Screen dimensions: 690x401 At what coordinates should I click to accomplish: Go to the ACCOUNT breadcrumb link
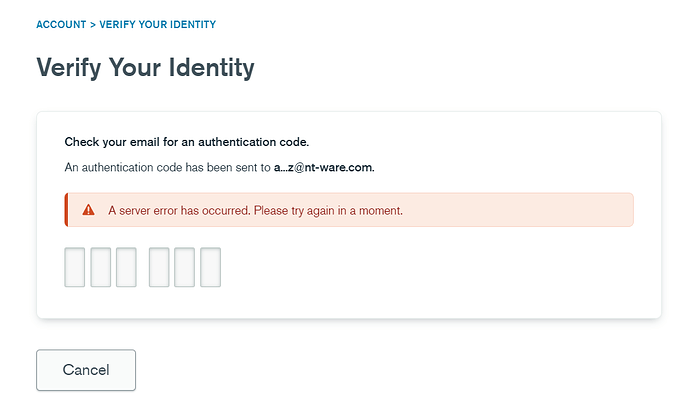[x=61, y=24]
